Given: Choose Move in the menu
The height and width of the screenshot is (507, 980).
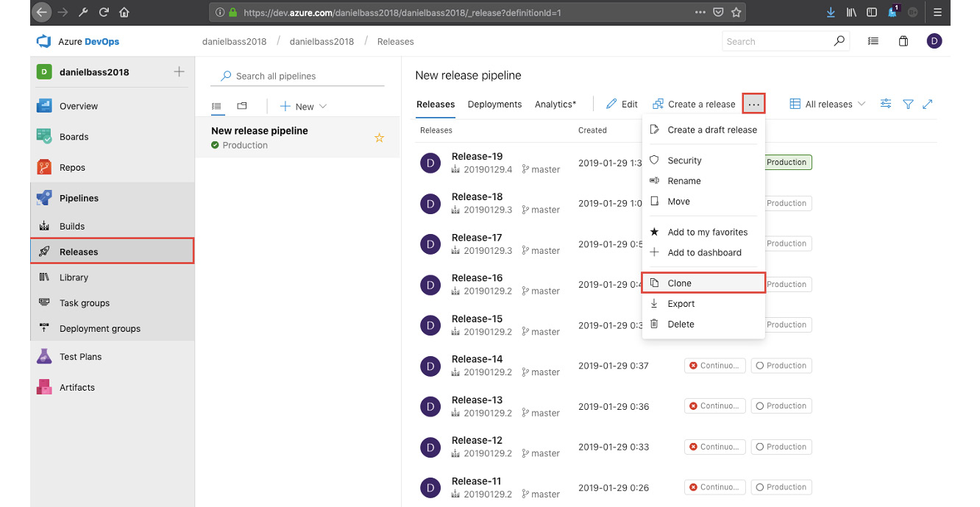Looking at the screenshot, I should [x=703, y=202].
